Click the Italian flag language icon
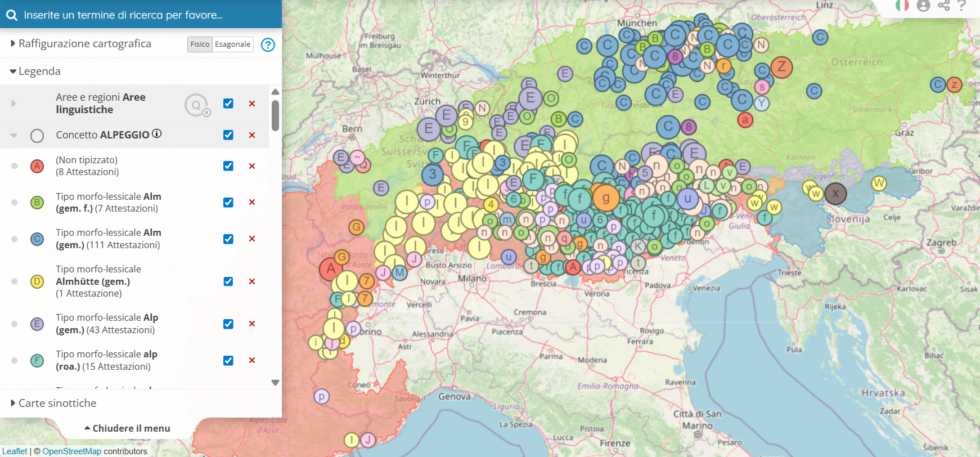 coord(902,6)
